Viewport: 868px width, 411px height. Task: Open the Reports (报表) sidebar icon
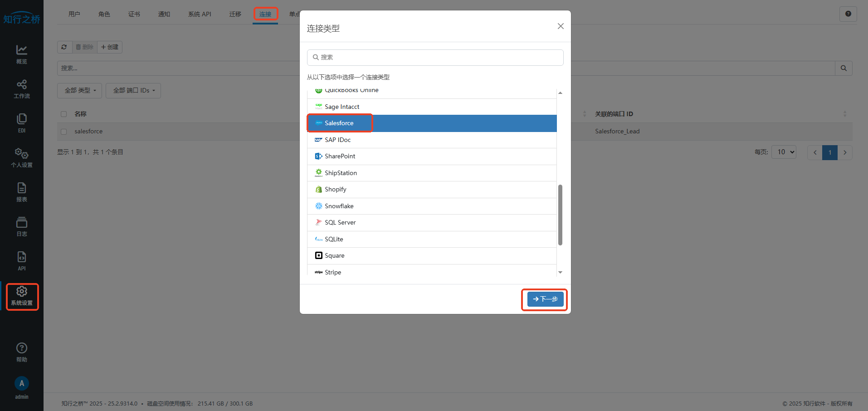pos(21,192)
